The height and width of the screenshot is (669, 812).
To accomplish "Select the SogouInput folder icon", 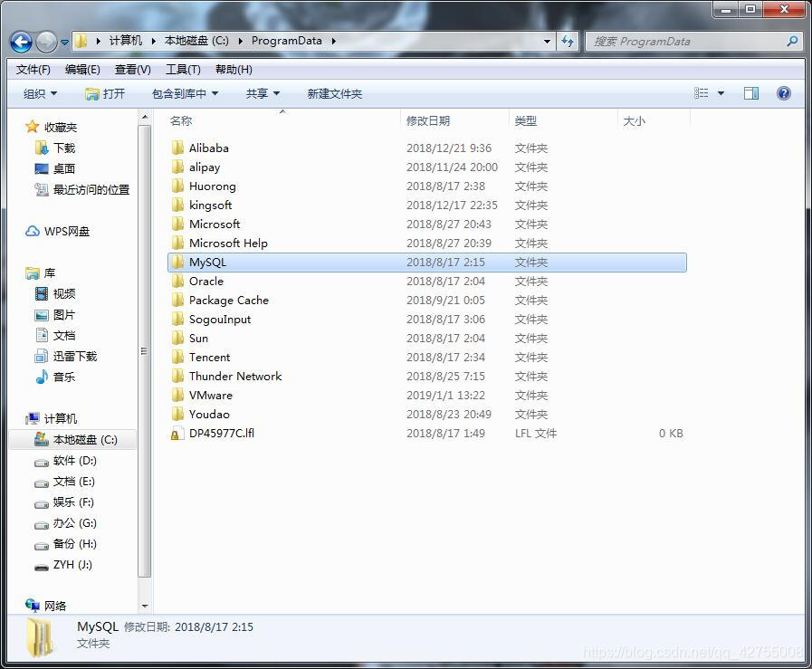I will click(x=177, y=319).
